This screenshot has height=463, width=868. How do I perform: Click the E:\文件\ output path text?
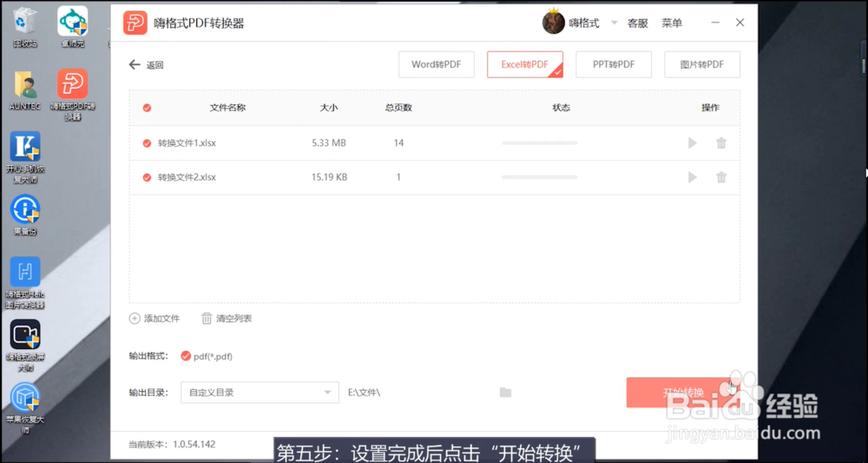(x=364, y=392)
